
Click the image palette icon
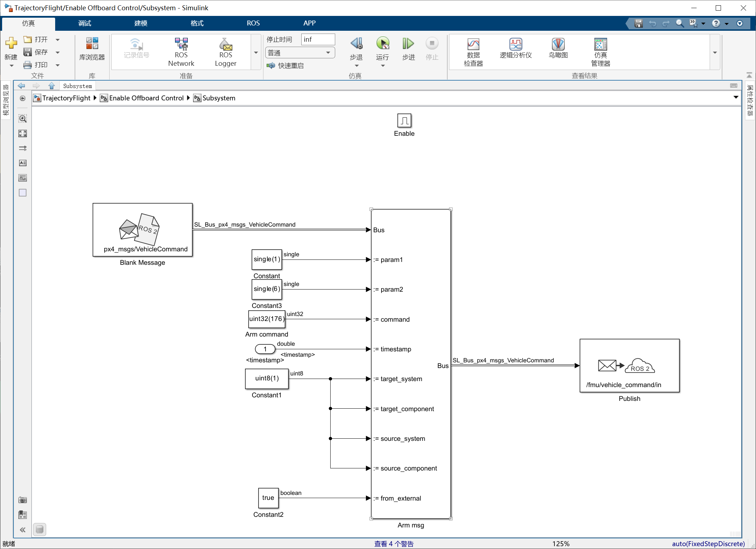pos(23,178)
